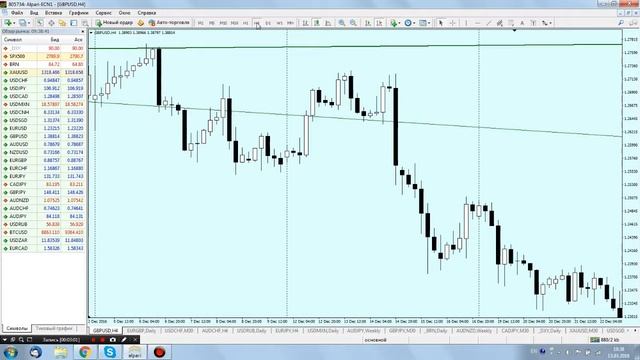The height and width of the screenshot is (360, 640).
Task: Open the Графики menu
Action: coord(78,13)
